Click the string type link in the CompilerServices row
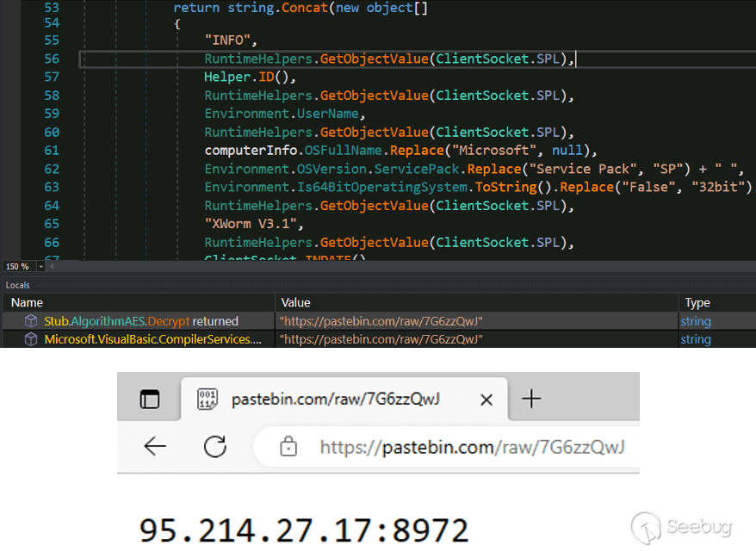This screenshot has height=551, width=756. pyautogui.click(x=696, y=340)
